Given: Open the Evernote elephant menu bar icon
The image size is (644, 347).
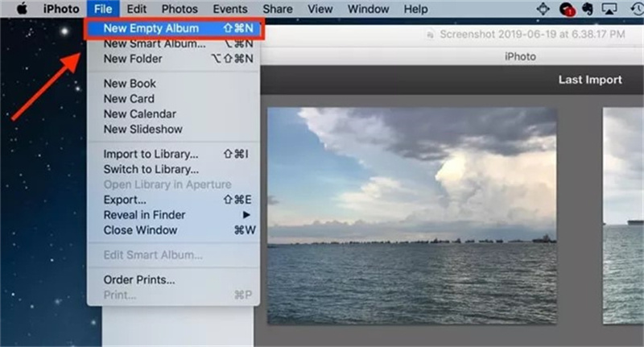Looking at the screenshot, I should [588, 9].
